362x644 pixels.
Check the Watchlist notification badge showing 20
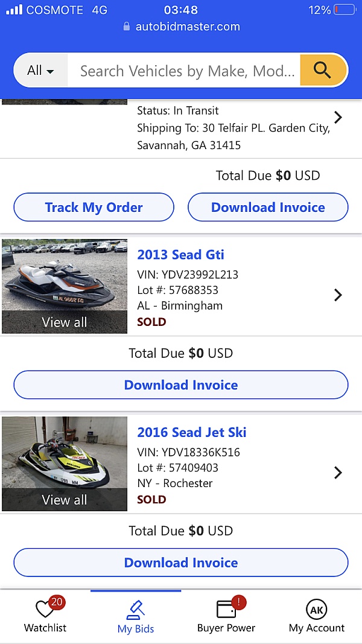[57, 602]
